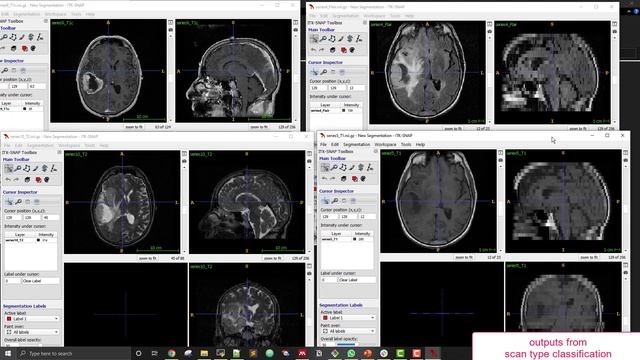640x360 pixels.
Task: Select Paintbrush tool in series10_T2 window
Action: coord(36,168)
